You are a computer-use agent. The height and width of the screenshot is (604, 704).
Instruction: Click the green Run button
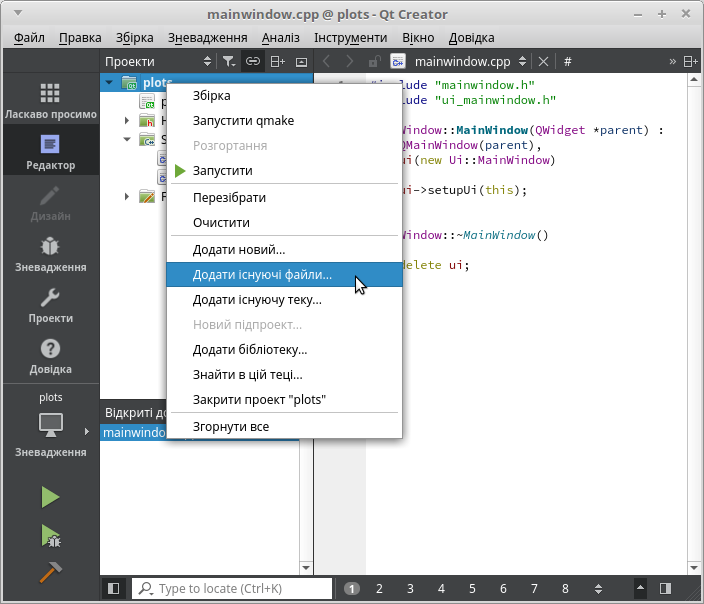click(49, 497)
